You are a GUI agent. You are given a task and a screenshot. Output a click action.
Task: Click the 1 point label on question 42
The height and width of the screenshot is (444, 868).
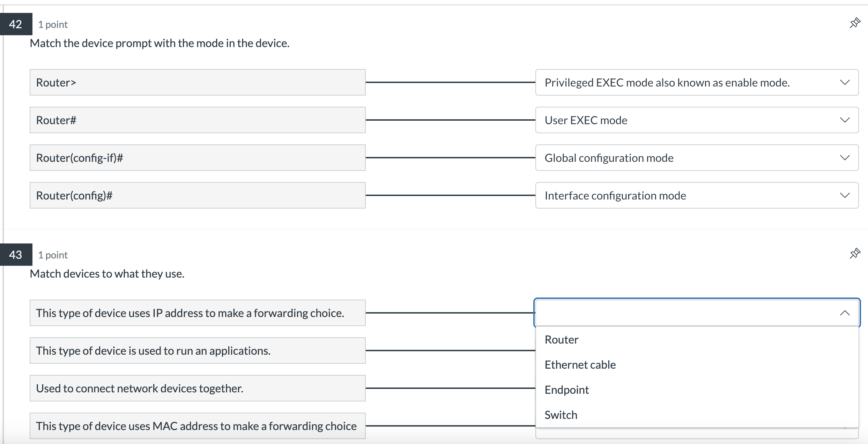point(53,24)
